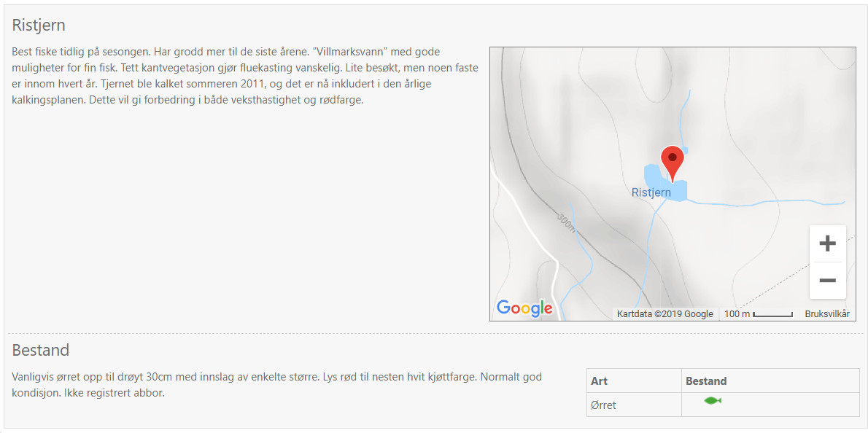Image resolution: width=868 pixels, height=433 pixels.
Task: Click the Ristjern lake label on map
Action: tap(651, 193)
